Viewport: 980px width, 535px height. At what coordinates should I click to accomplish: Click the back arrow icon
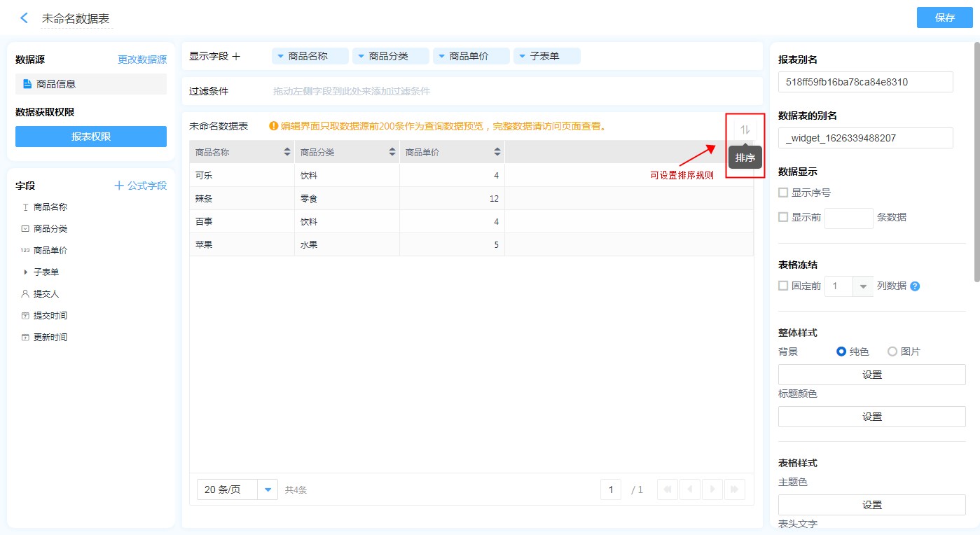25,18
